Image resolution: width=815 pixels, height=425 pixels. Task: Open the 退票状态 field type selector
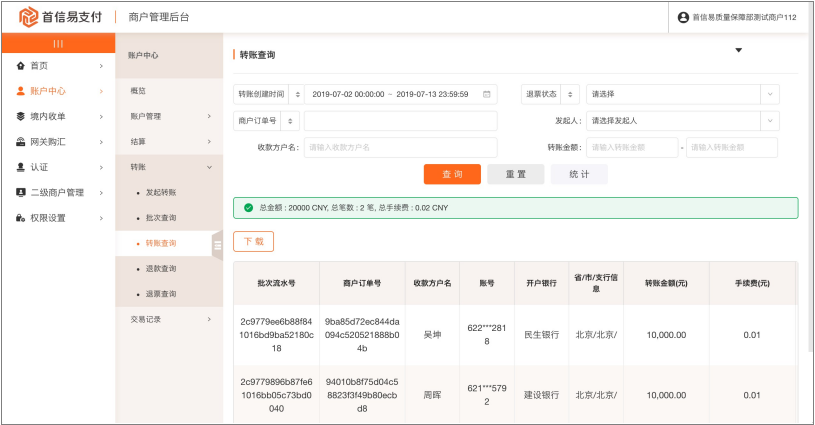pyautogui.click(x=570, y=94)
